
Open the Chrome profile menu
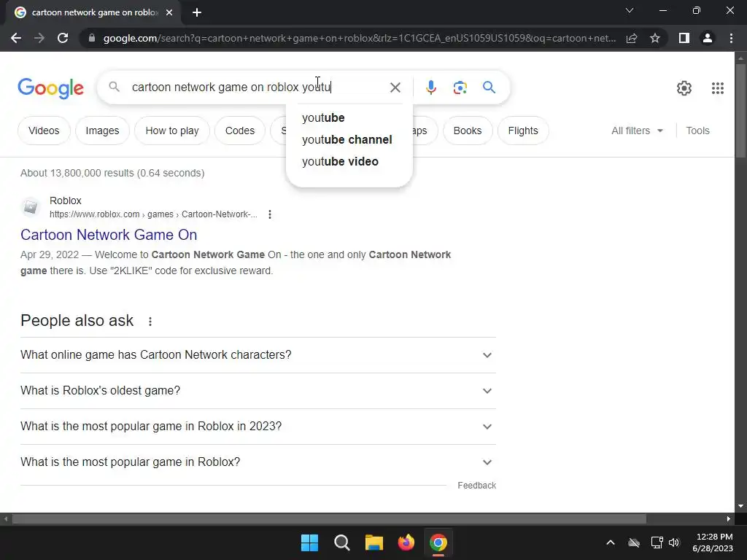[708, 38]
